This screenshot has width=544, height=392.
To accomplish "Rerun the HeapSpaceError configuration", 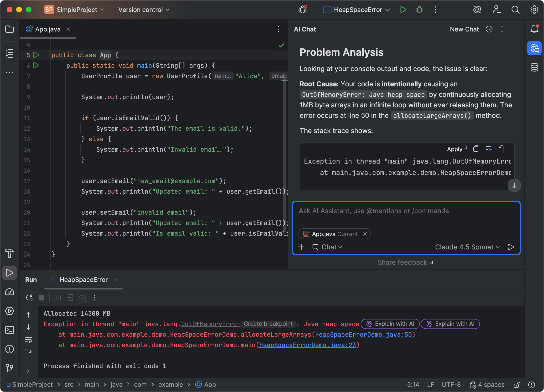I will coord(29,298).
